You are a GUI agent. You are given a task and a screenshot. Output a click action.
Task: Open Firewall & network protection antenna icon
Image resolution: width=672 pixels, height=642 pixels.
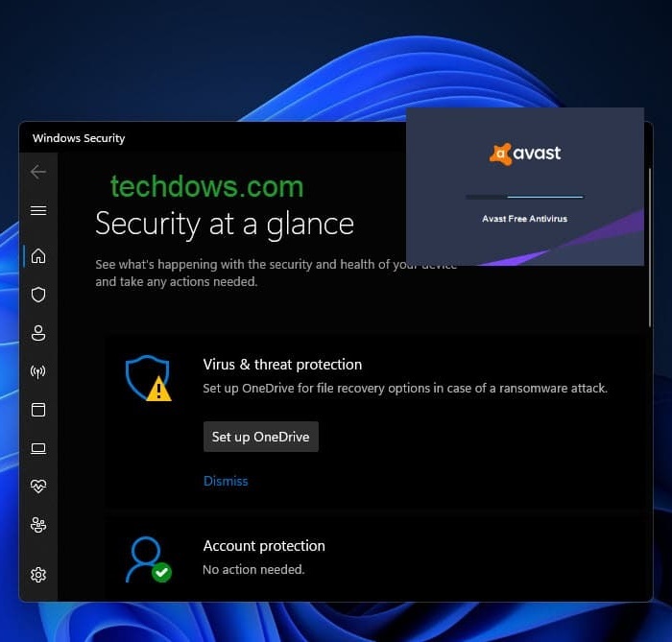(x=38, y=371)
